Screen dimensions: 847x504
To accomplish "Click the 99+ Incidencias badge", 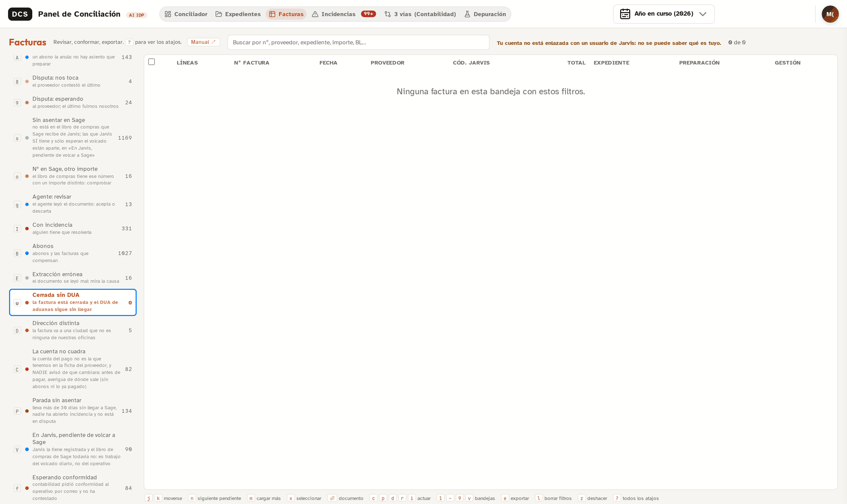I will tap(369, 14).
